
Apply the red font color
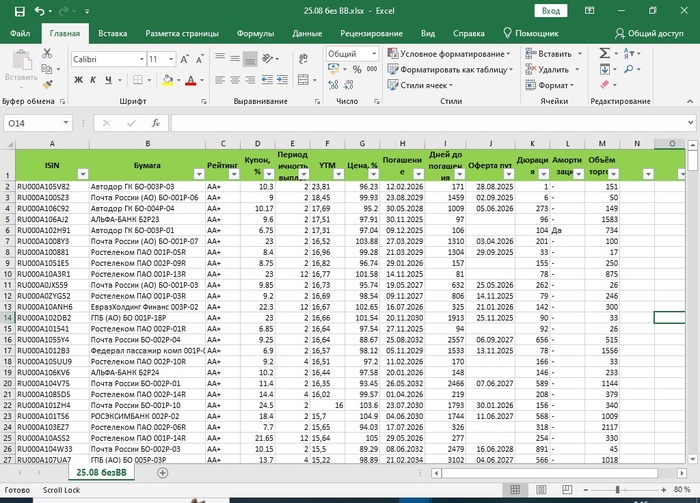tap(191, 80)
